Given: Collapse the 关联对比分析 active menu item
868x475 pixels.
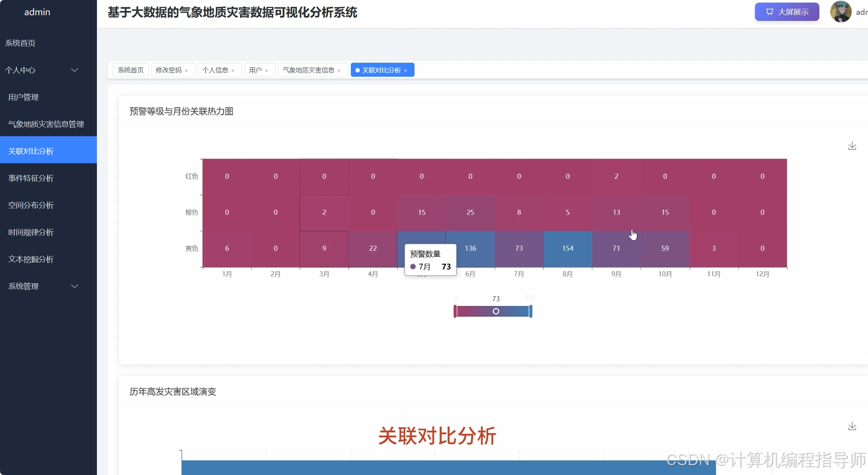Looking at the screenshot, I should [407, 70].
